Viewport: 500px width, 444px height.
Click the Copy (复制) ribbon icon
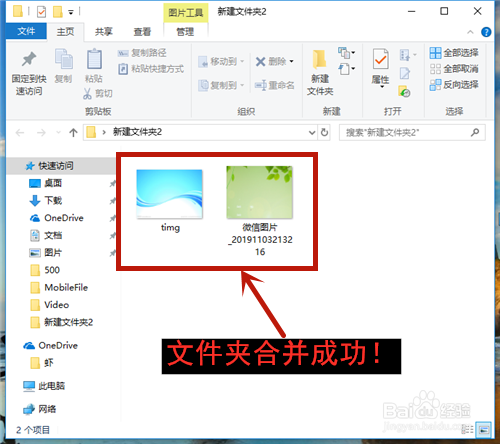click(63, 59)
